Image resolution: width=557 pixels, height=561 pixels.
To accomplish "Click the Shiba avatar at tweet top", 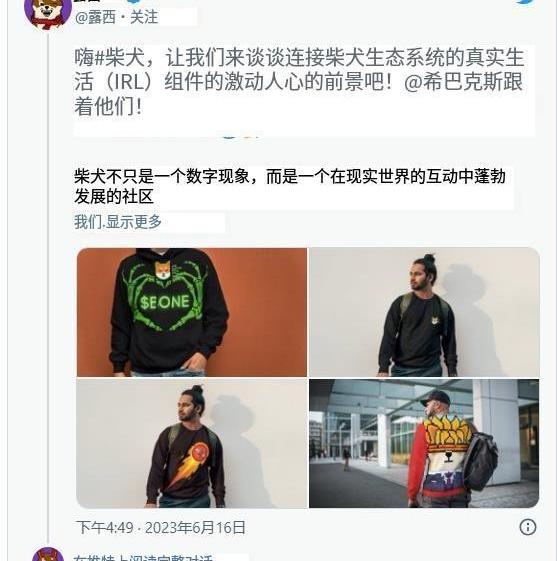I will click(48, 12).
